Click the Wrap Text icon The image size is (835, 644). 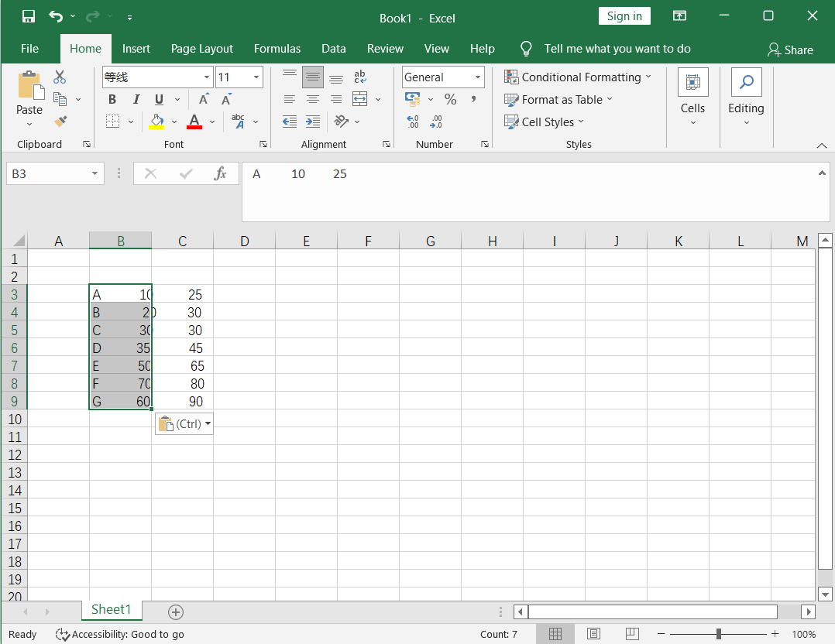(359, 77)
